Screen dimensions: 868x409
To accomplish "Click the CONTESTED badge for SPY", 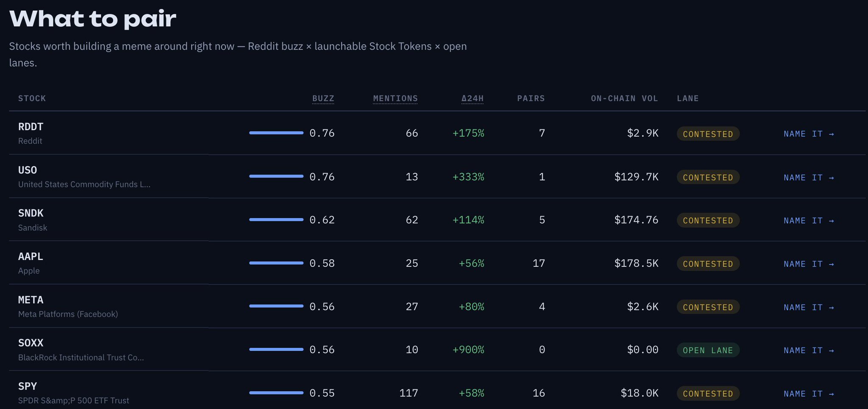I will (708, 394).
